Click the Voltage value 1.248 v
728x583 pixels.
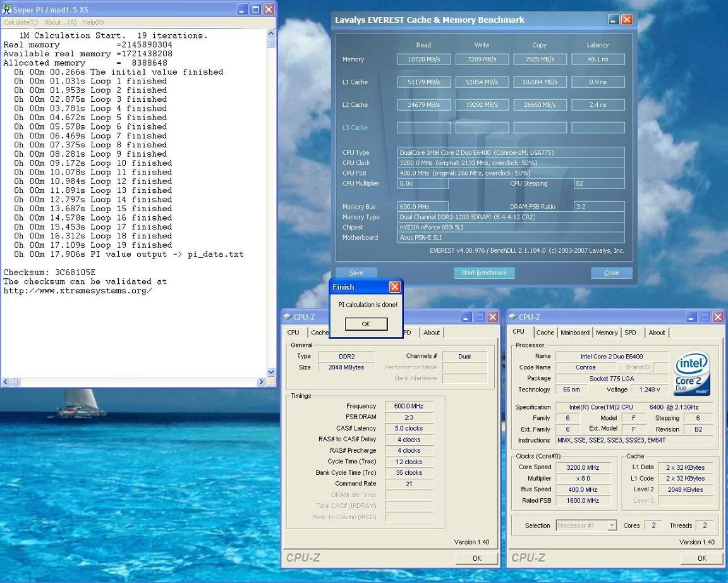click(x=650, y=390)
